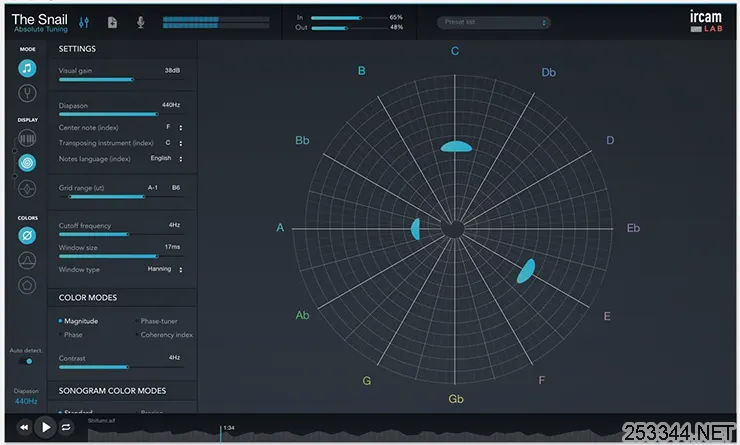740x445 pixels.
Task: Select the music note mode icon
Action: click(27, 68)
